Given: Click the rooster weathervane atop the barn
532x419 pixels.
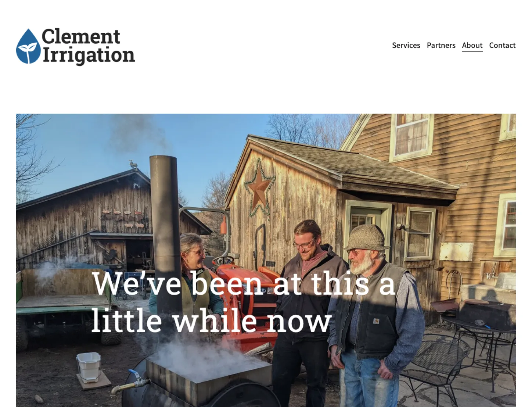Looking at the screenshot, I should click(x=133, y=164).
